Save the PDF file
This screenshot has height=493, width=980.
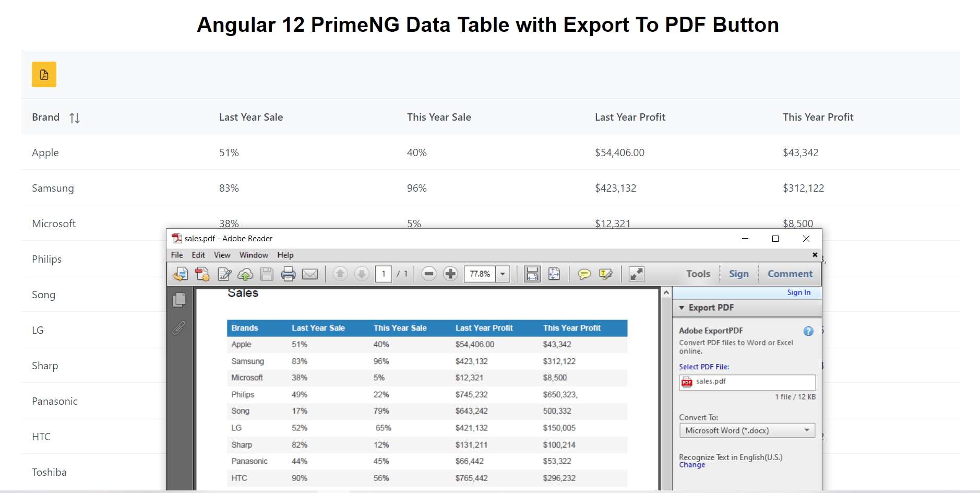tap(267, 274)
